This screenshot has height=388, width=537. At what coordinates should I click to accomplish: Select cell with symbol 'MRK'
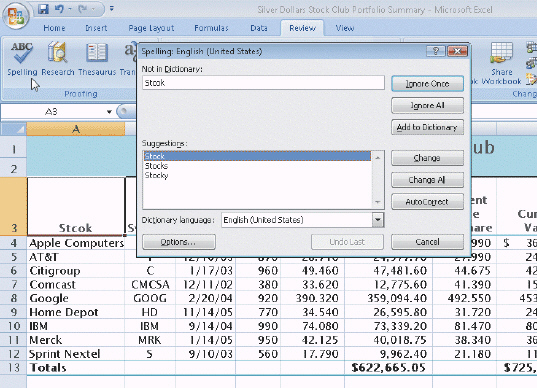[x=150, y=340]
